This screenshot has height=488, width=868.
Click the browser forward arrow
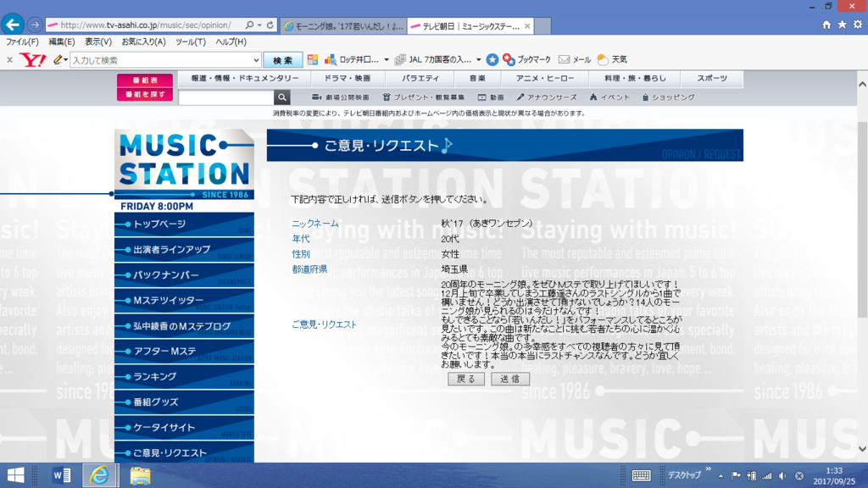click(x=34, y=25)
